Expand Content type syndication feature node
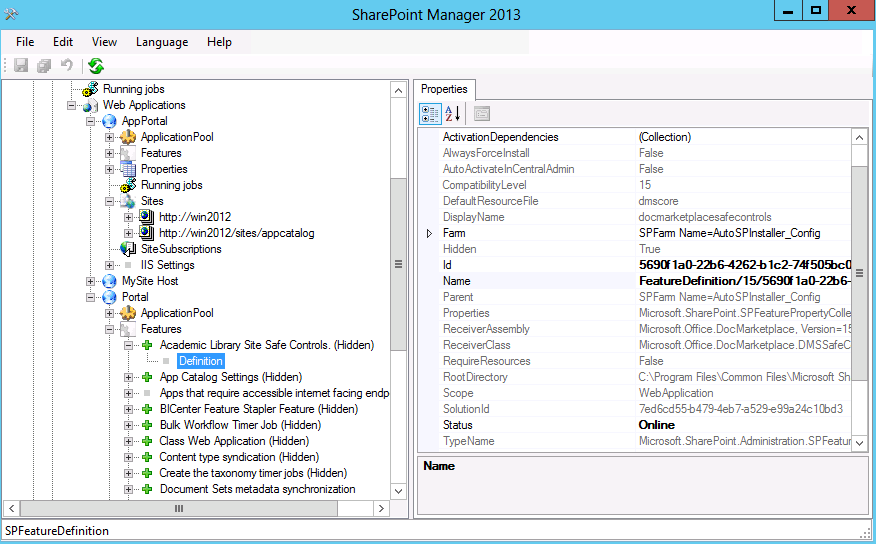Viewport: 876px width, 544px height. tap(128, 457)
